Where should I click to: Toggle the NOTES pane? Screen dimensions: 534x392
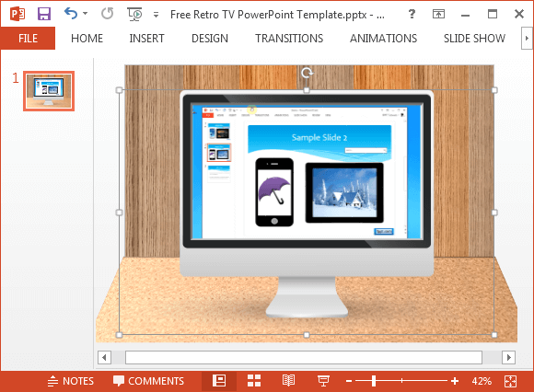point(71,381)
